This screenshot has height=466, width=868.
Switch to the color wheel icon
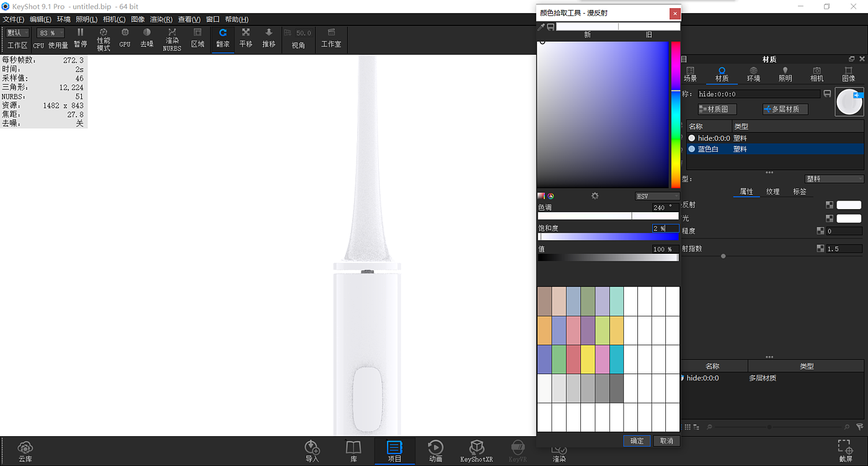[551, 196]
